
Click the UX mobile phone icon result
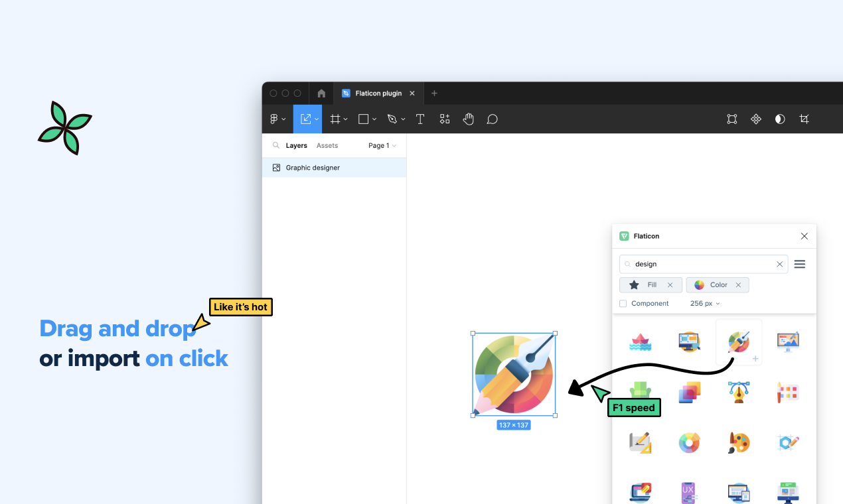coord(689,492)
